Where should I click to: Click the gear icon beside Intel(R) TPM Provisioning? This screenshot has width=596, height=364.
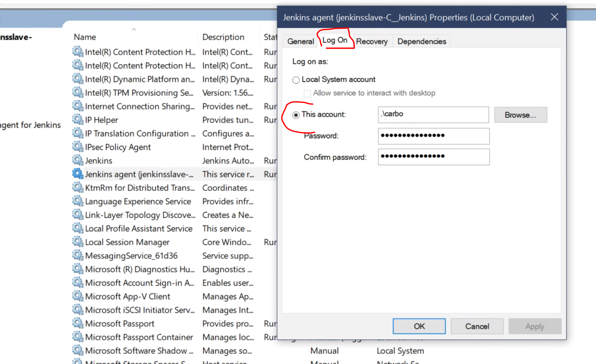pos(78,92)
